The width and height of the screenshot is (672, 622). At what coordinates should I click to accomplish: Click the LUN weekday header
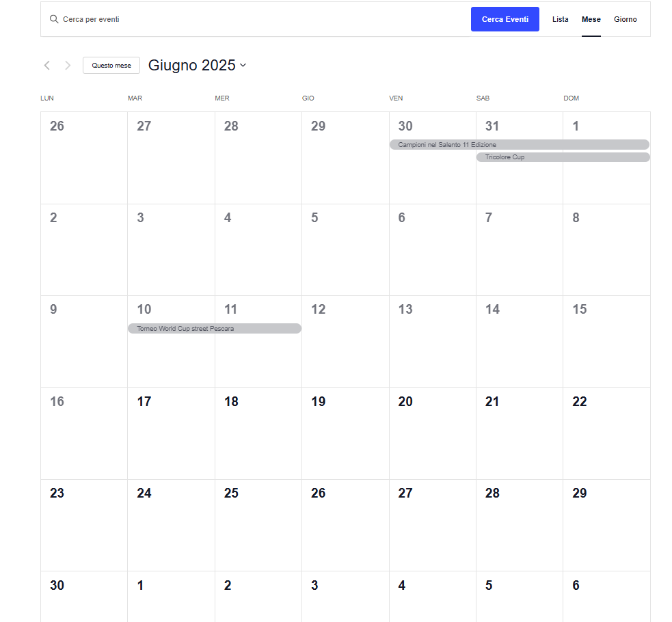(x=47, y=98)
